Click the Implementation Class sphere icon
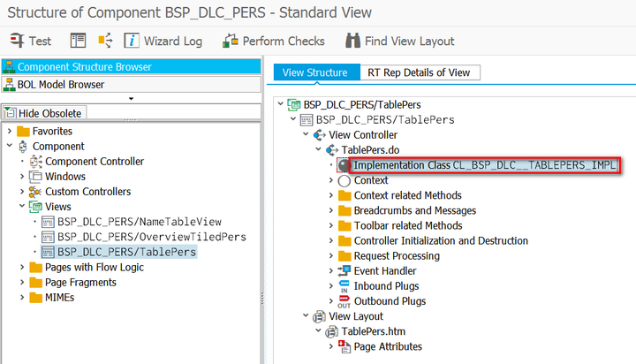 click(344, 165)
